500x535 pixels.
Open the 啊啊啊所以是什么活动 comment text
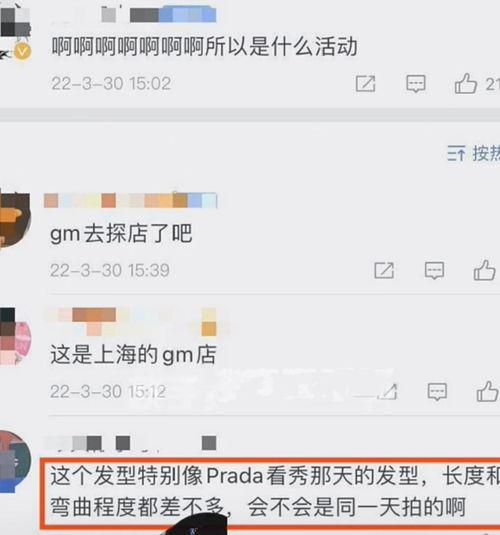pyautogui.click(x=204, y=47)
